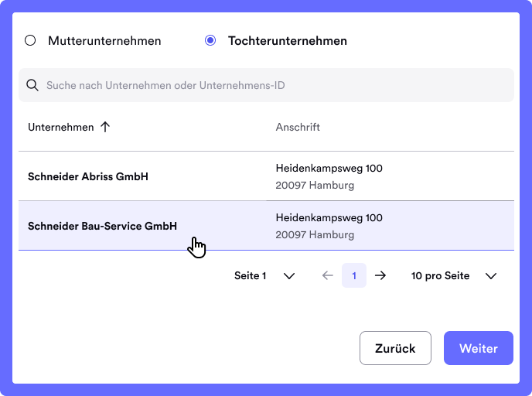Select the Schneider Abriss GmbH row

click(266, 176)
